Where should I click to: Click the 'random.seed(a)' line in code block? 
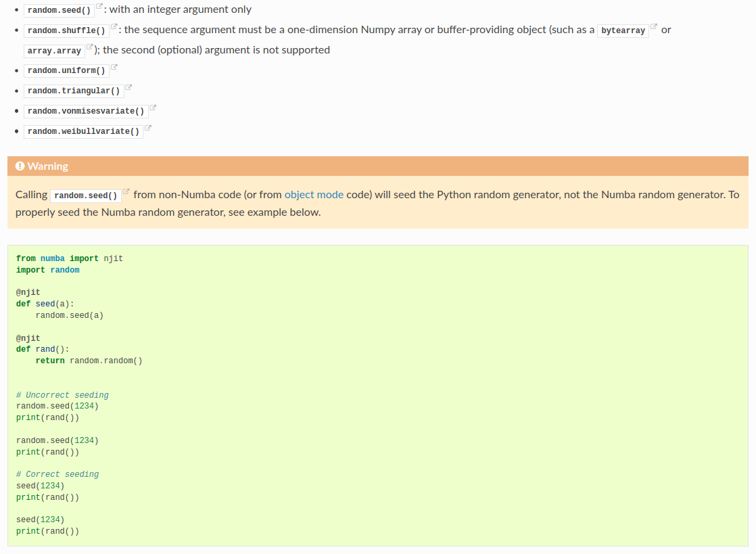(70, 315)
